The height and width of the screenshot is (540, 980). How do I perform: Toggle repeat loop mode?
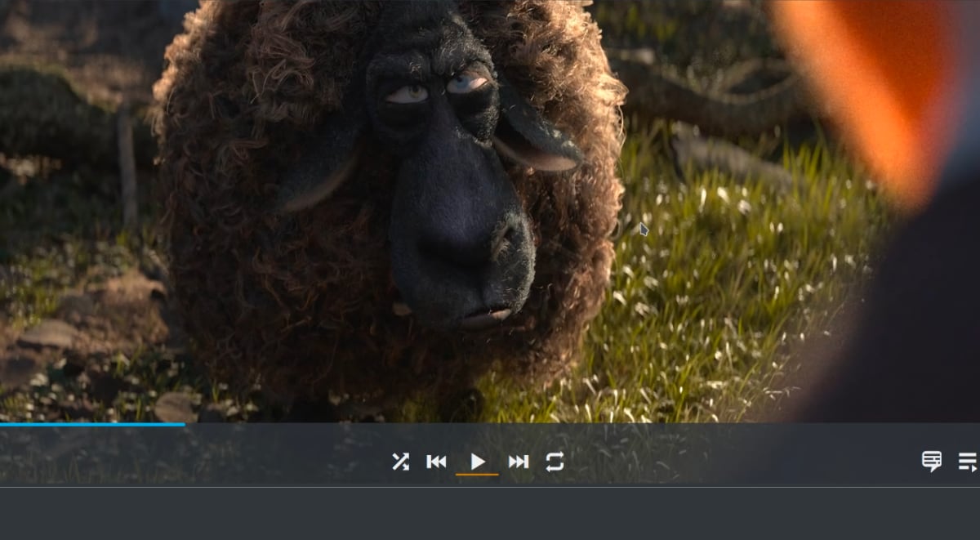(555, 462)
